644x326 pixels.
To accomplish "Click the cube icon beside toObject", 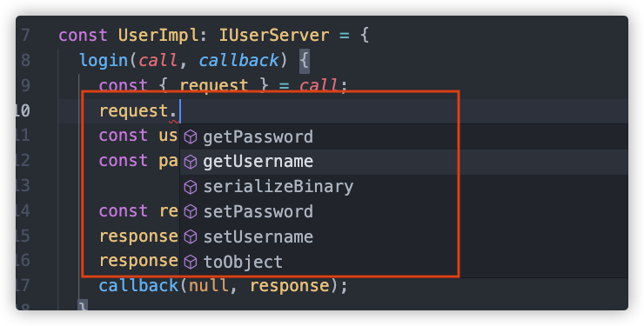I will pyautogui.click(x=191, y=262).
